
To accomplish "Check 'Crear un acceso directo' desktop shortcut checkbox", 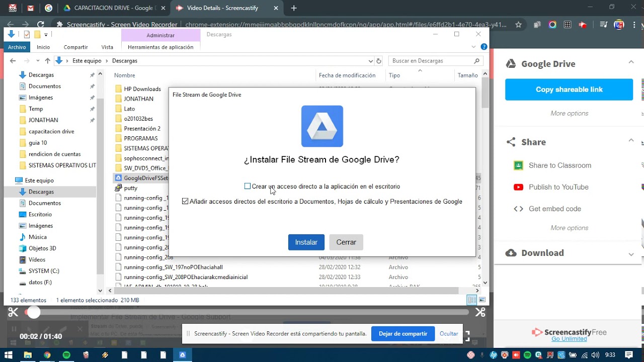I will click(x=248, y=187).
